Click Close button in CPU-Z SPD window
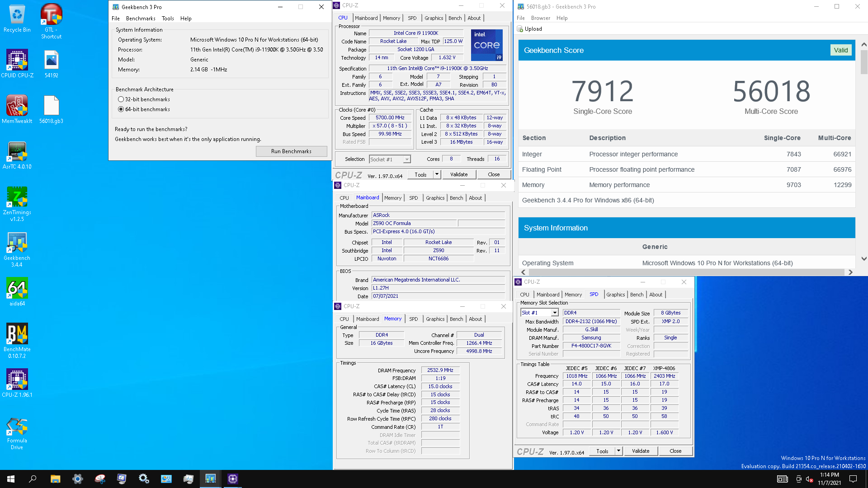Viewport: 868px width, 488px height. coord(675,451)
